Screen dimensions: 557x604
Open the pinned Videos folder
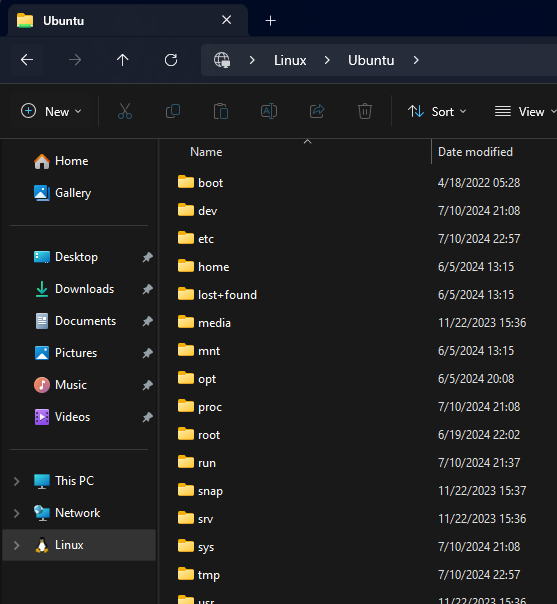pos(62,416)
